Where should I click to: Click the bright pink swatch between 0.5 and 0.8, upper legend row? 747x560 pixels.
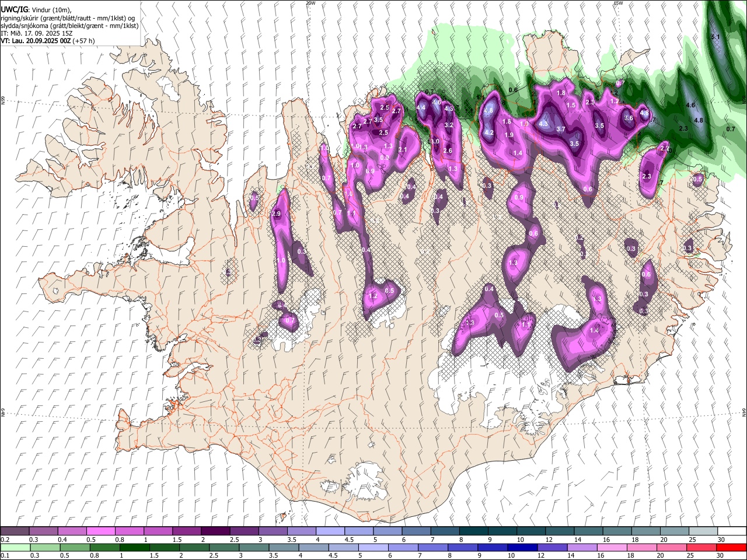(101, 531)
